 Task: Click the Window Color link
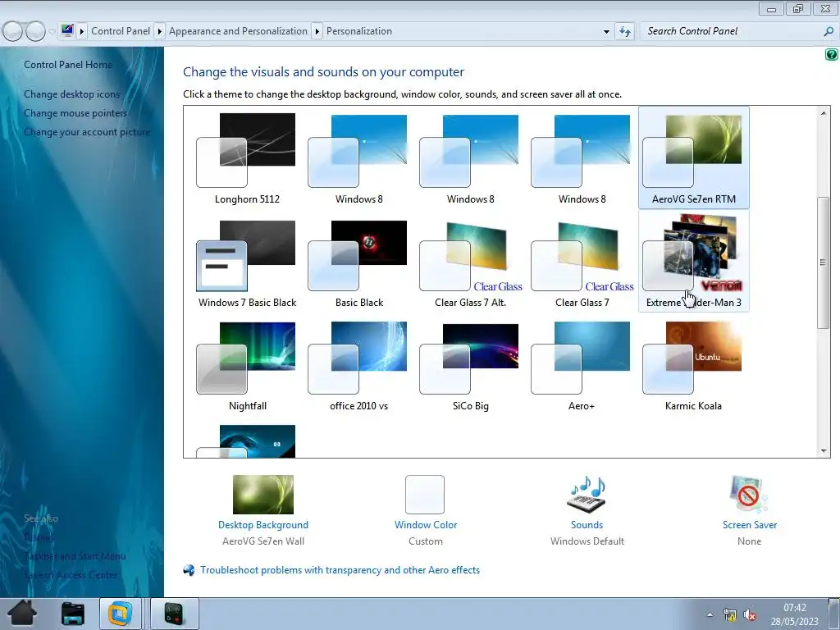point(426,525)
